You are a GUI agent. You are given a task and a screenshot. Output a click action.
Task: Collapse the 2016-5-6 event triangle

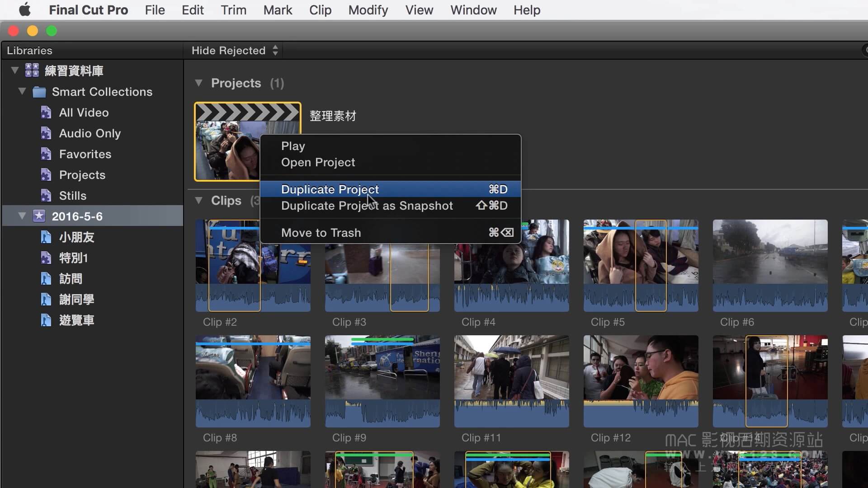tap(22, 216)
